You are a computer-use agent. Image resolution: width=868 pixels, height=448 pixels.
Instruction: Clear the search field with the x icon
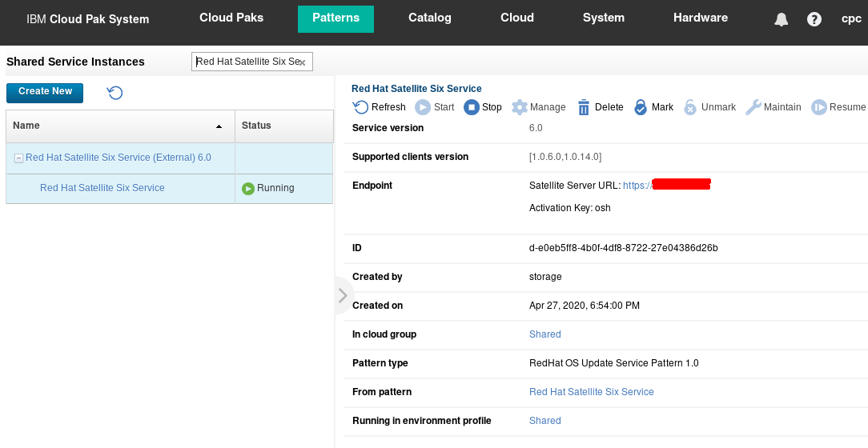coord(302,62)
